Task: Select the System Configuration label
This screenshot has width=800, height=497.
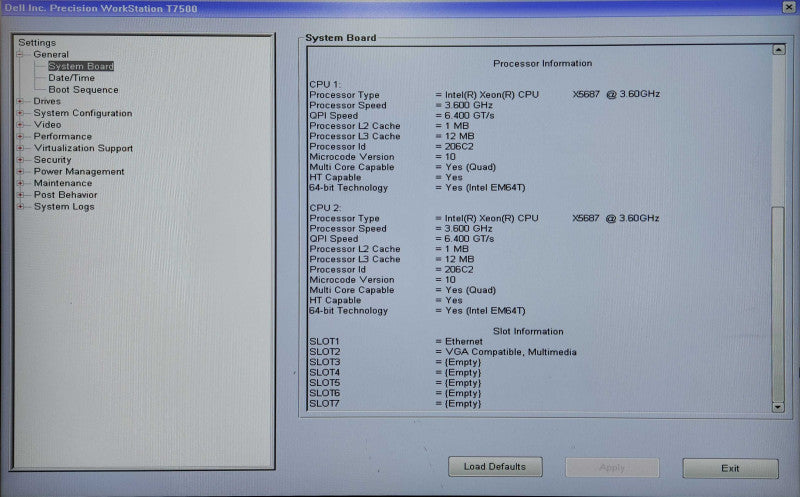Action: point(83,113)
